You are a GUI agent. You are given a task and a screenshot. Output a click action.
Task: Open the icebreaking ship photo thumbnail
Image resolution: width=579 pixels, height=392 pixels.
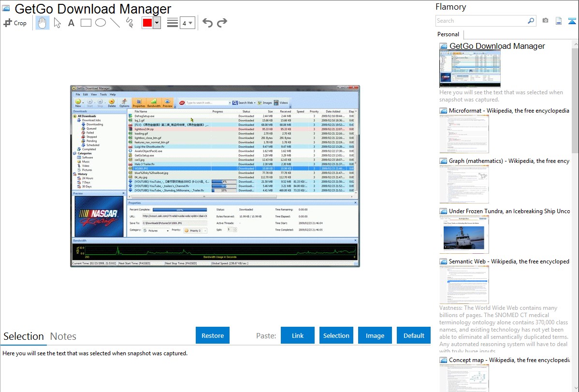tap(464, 234)
